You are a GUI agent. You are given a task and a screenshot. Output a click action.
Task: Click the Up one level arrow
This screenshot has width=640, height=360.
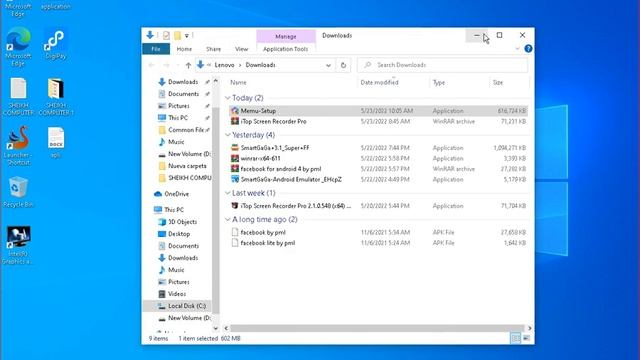[188, 65]
